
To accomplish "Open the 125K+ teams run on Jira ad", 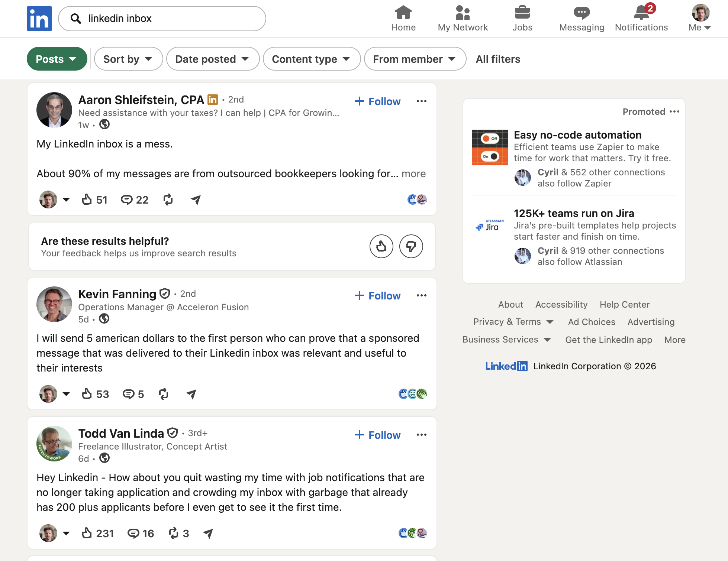I will tap(574, 213).
